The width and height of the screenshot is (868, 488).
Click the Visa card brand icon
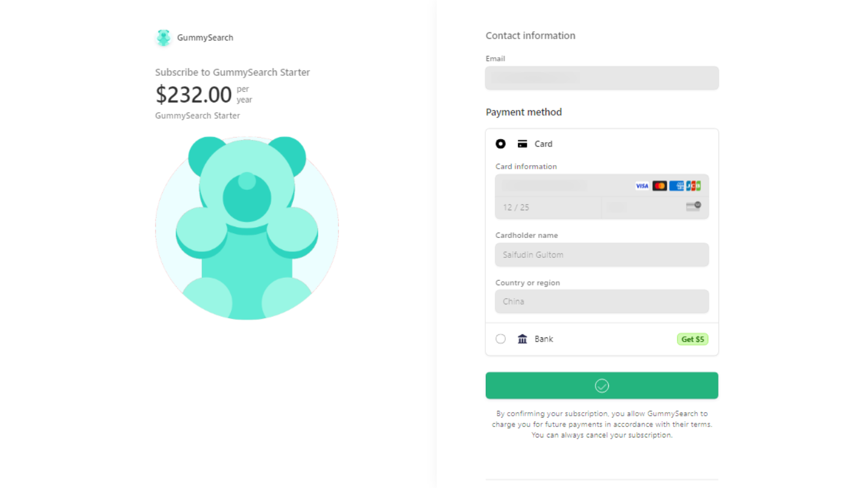tap(642, 186)
